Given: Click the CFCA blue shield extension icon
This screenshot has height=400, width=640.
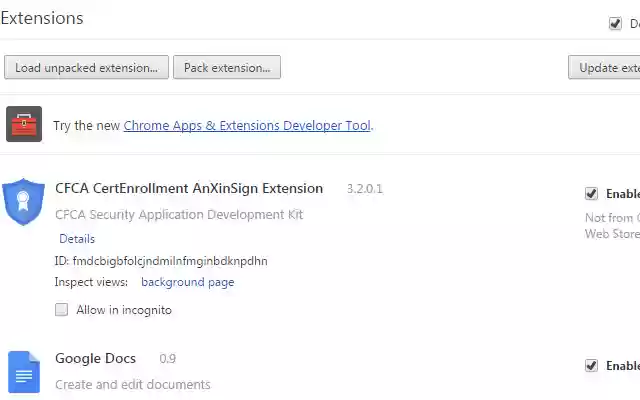Looking at the screenshot, I should click(23, 202).
